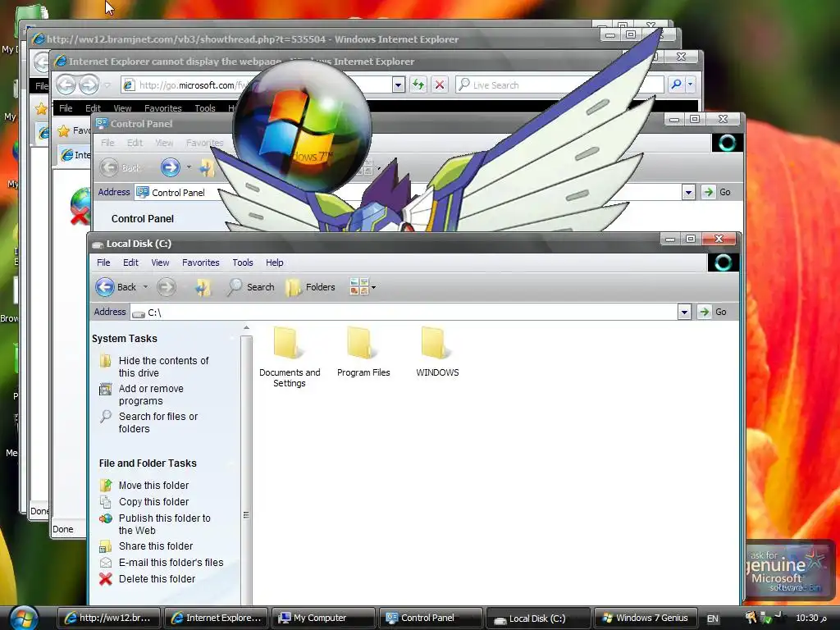Click the EN language indicator in the taskbar
Viewport: 840px width, 630px height.
713,619
